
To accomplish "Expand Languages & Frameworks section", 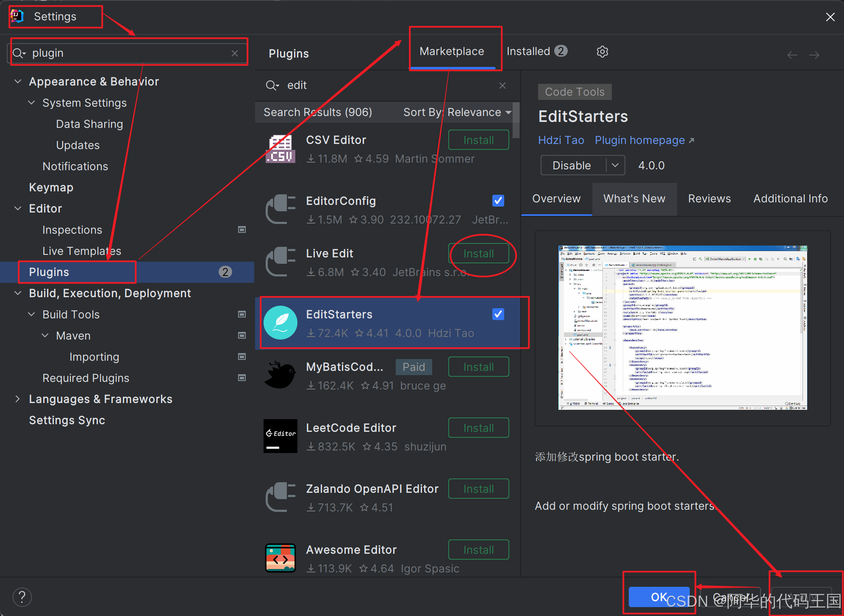I will pos(18,399).
